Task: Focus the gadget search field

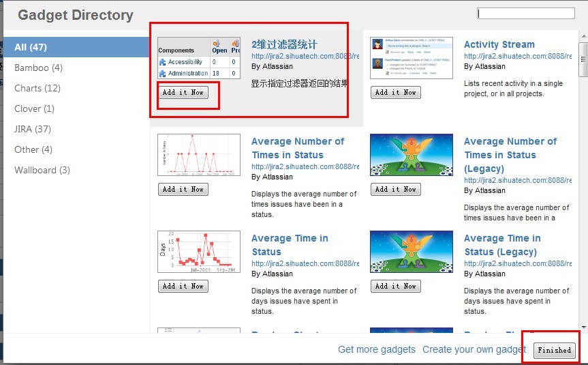Action: pos(526,14)
